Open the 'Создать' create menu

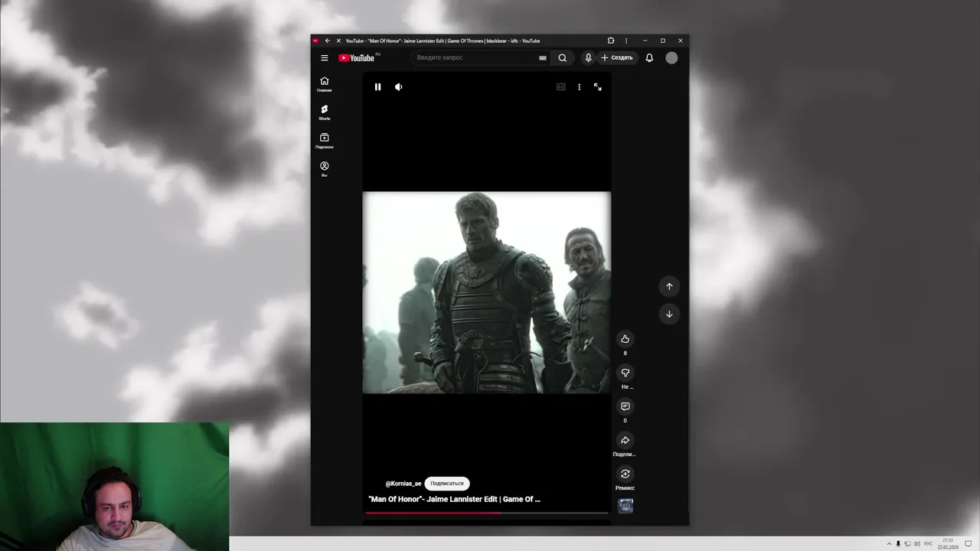pos(617,58)
